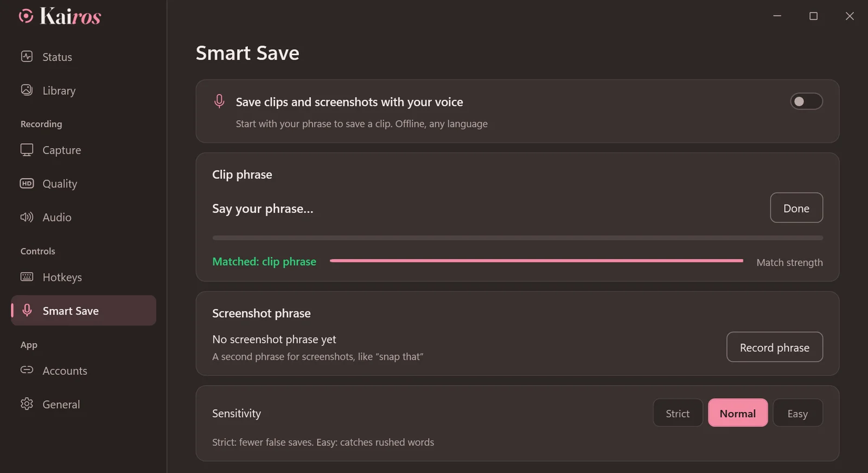Open General settings
Screen dimensions: 868x473
tap(84, 404)
